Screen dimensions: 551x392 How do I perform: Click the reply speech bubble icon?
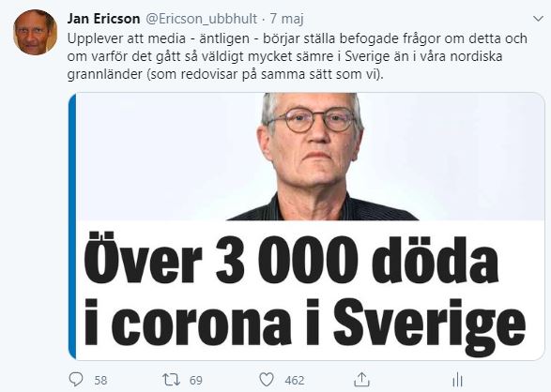click(x=76, y=380)
